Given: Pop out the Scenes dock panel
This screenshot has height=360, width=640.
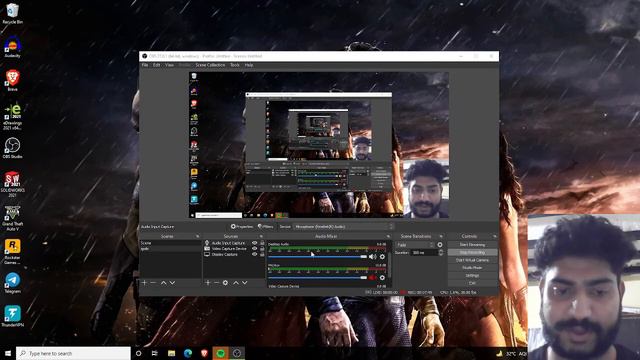Looking at the screenshot, I should (x=198, y=236).
